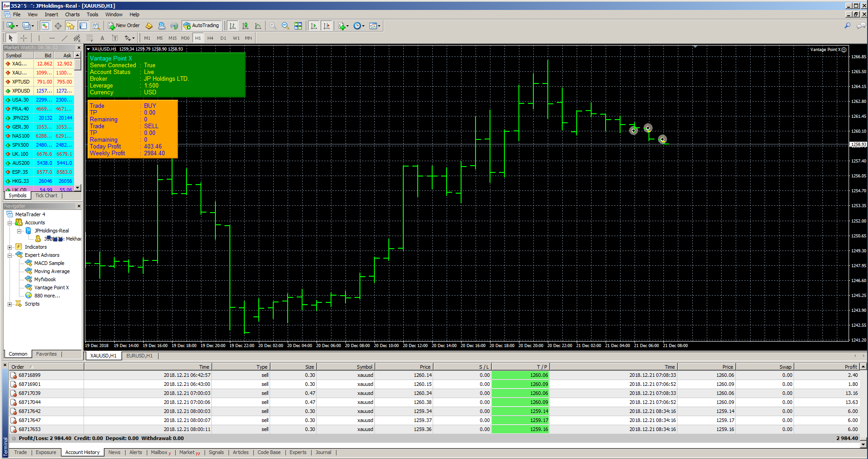Click the New Order button

pos(124,26)
